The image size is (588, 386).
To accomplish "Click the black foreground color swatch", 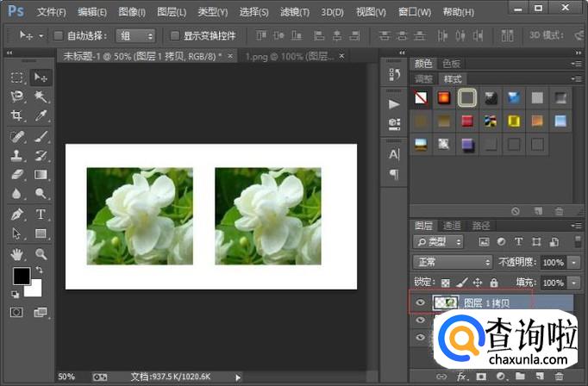I will [21, 277].
